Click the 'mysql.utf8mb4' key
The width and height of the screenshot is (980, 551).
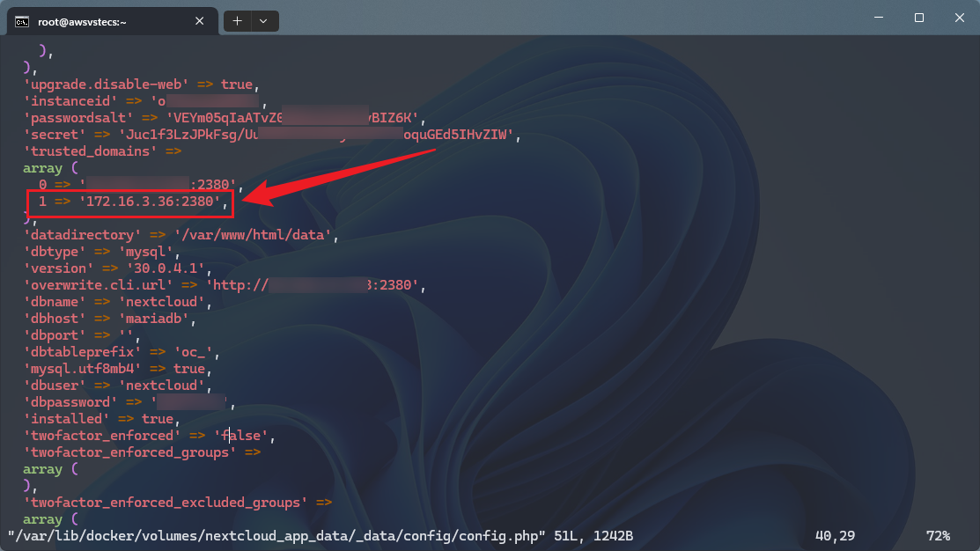click(82, 369)
